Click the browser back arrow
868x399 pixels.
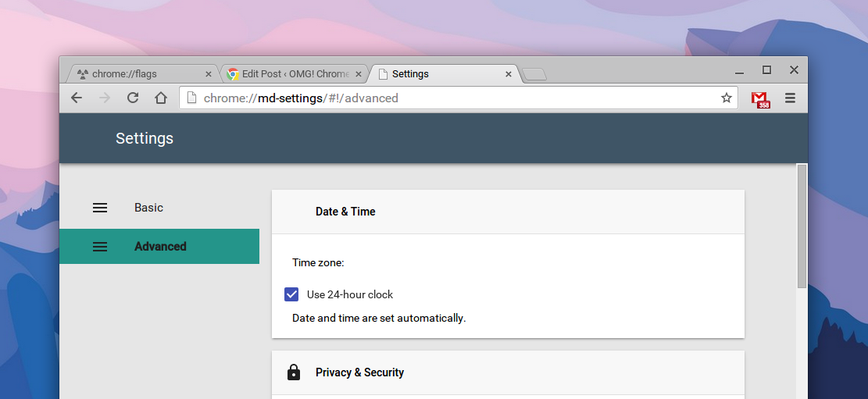click(76, 98)
